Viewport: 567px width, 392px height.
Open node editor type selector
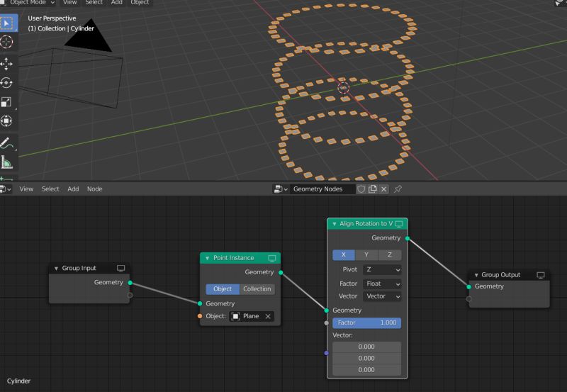point(5,189)
